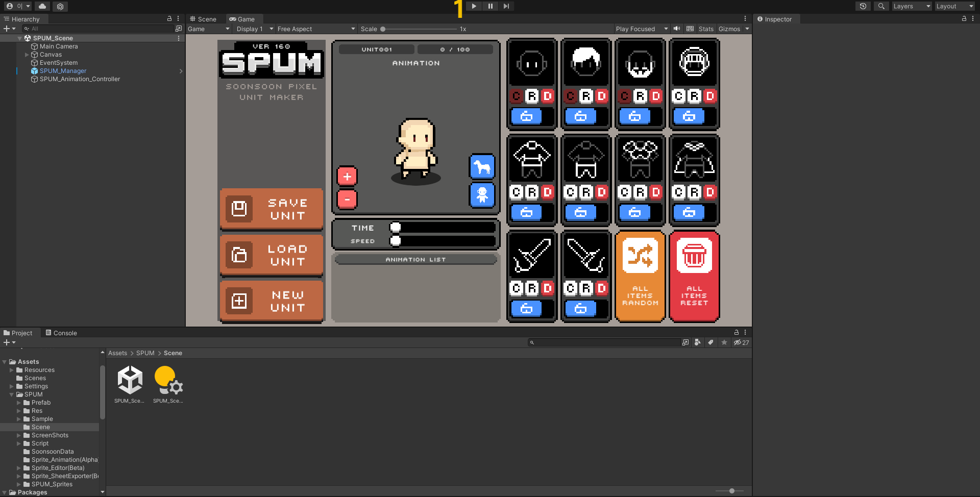Image resolution: width=980 pixels, height=497 pixels.
Task: Toggle the Inspector panel lock icon
Action: [x=964, y=18]
